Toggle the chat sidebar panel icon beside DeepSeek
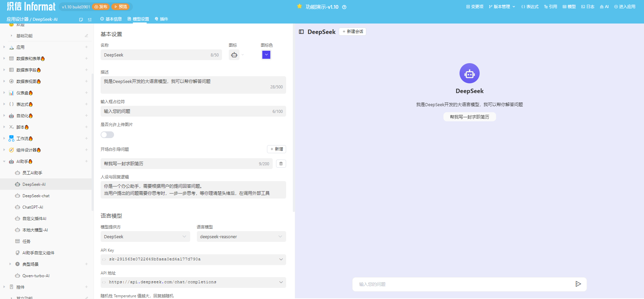The image size is (644, 299). (x=301, y=32)
